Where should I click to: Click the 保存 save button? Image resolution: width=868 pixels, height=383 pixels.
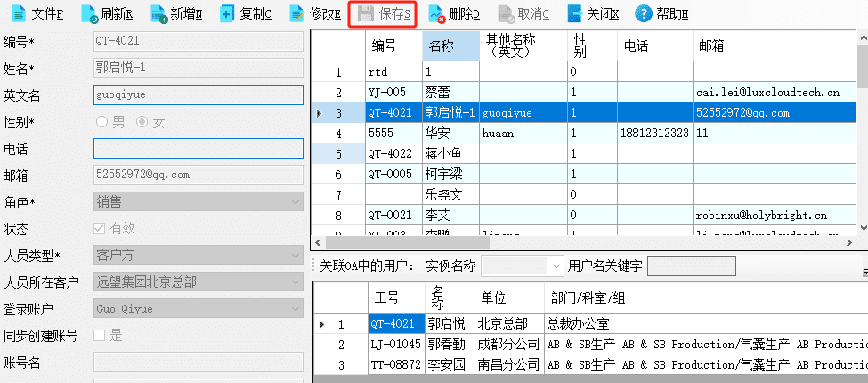(383, 14)
